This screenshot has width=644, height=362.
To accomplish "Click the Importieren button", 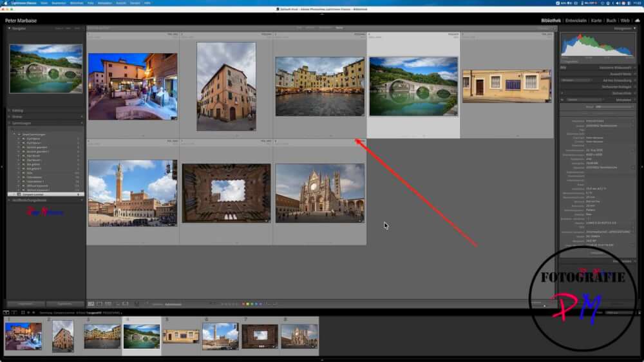I will tap(25, 304).
